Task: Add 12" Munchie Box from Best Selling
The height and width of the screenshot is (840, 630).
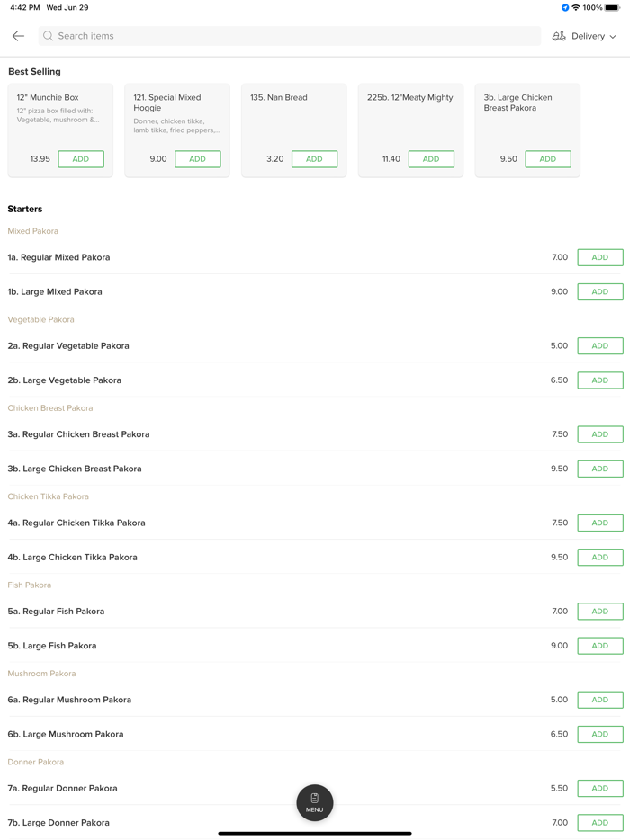Action: tap(81, 159)
